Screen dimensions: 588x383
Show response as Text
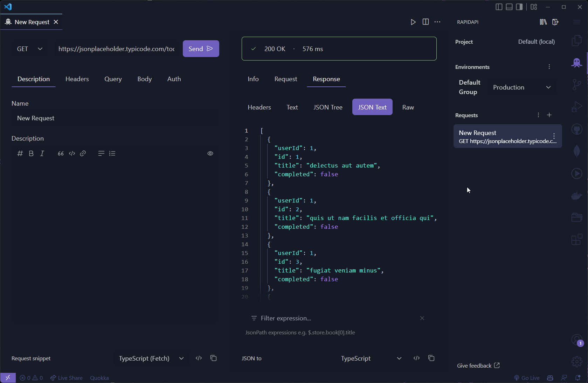coord(292,107)
